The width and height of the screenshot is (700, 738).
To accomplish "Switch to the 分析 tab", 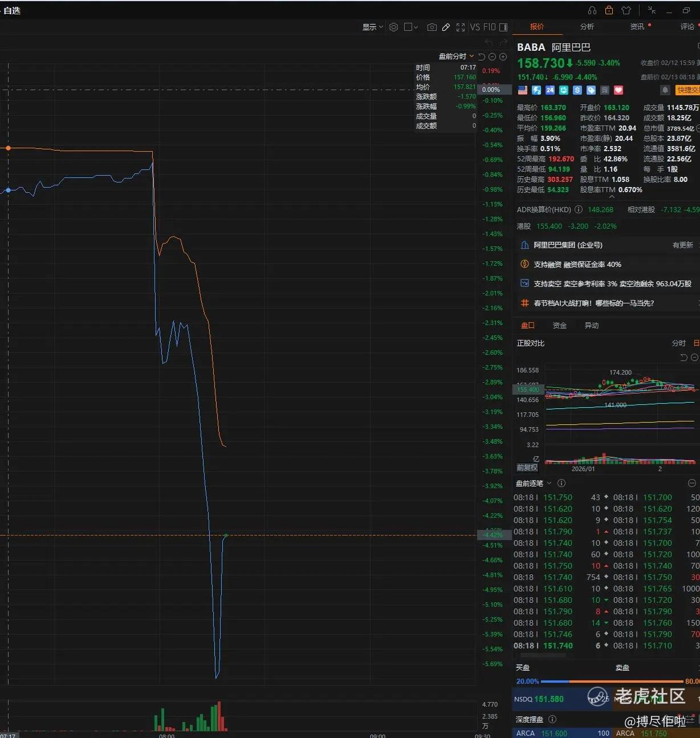I will [587, 26].
